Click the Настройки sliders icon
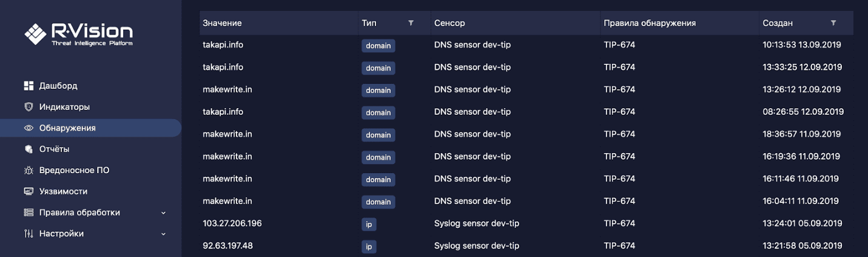 (x=28, y=233)
